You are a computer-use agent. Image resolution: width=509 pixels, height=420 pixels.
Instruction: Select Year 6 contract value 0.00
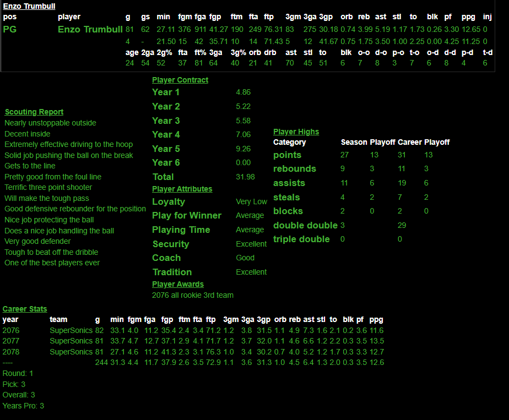click(x=243, y=162)
